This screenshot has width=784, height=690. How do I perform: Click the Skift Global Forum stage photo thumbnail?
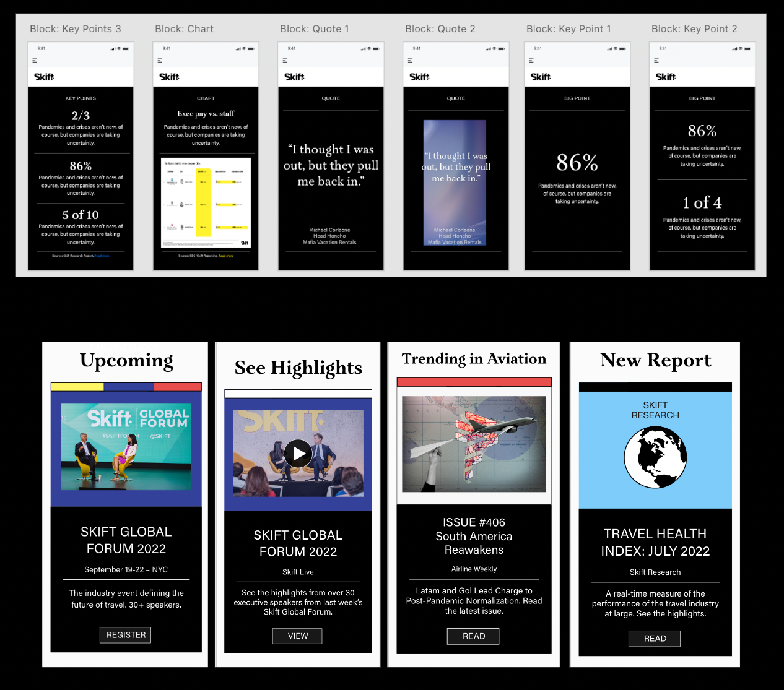pyautogui.click(x=126, y=447)
